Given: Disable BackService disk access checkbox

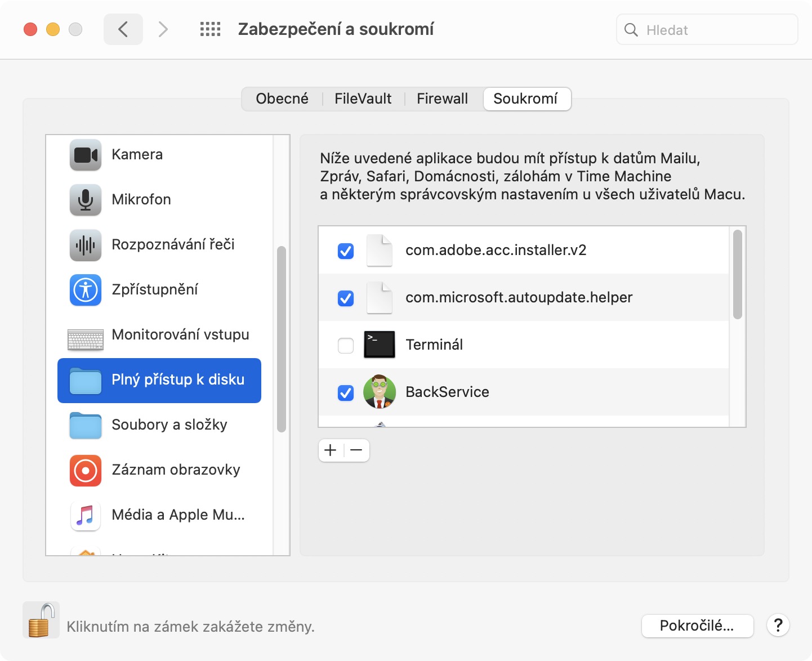Looking at the screenshot, I should click(346, 392).
